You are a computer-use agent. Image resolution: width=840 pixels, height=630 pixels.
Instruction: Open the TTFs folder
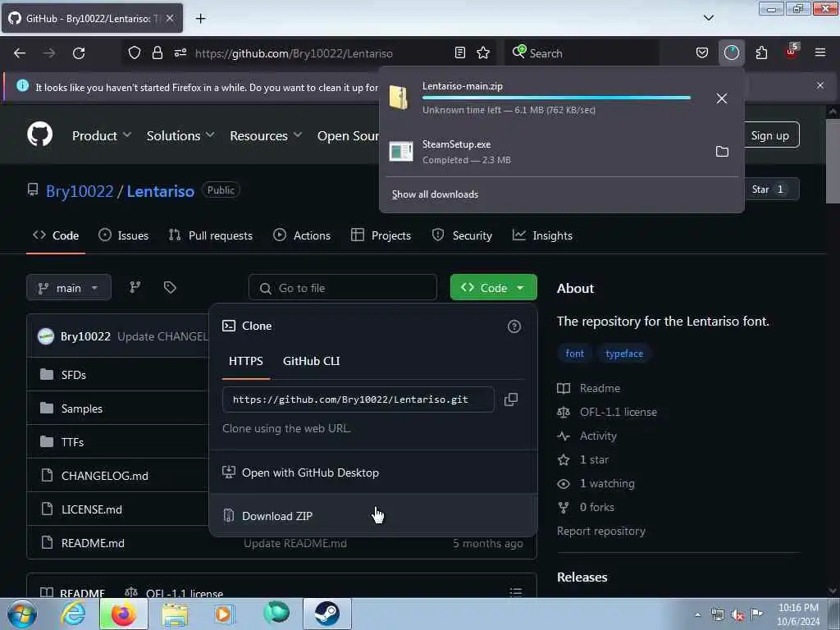coord(72,442)
